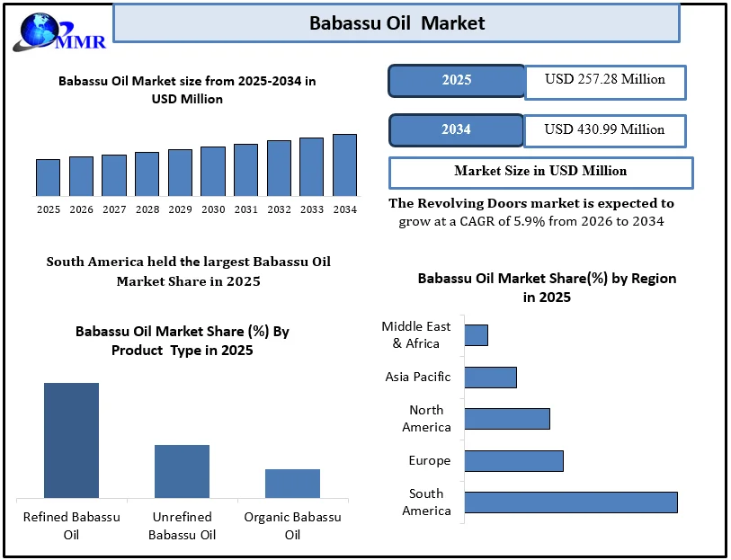Image resolution: width=731 pixels, height=560 pixels.
Task: Click the Refined Babassu Oil label
Action: (x=71, y=526)
